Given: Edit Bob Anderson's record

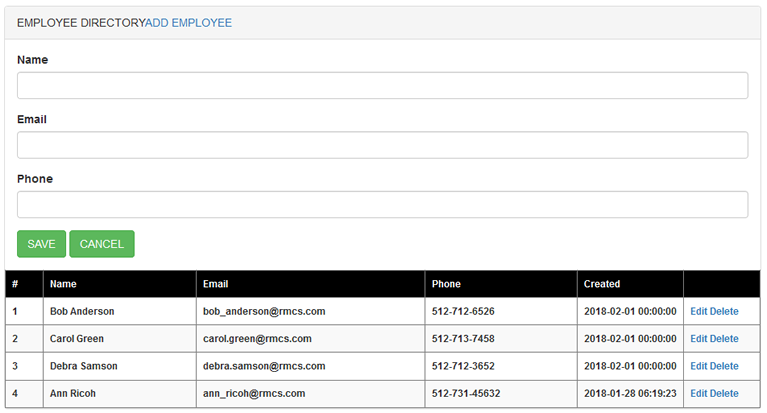Looking at the screenshot, I should click(x=699, y=311).
